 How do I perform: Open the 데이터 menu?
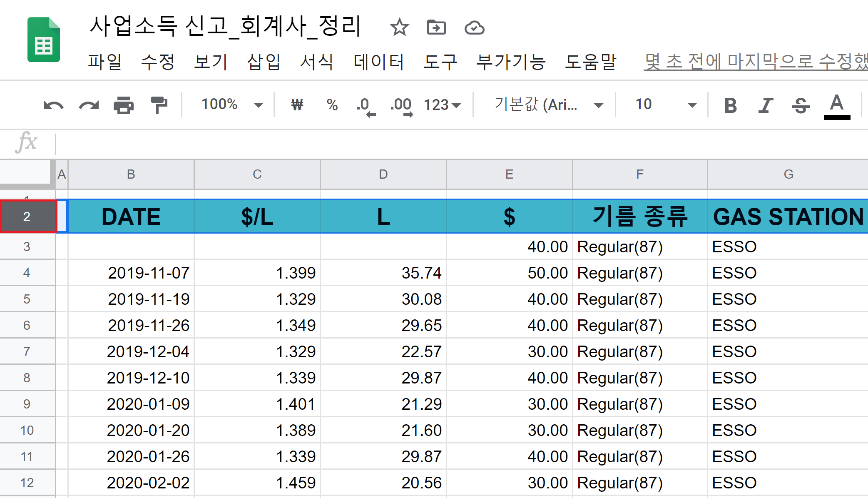click(x=378, y=62)
